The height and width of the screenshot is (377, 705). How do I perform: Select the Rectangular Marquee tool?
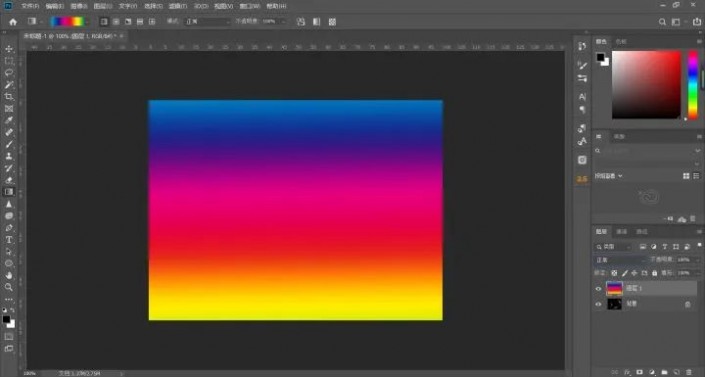(9, 61)
